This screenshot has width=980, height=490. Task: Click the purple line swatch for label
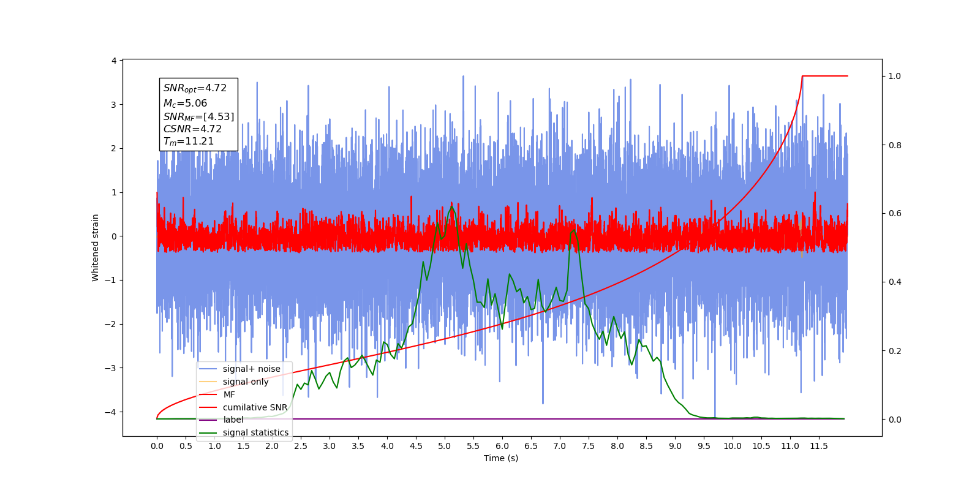pyautogui.click(x=208, y=420)
